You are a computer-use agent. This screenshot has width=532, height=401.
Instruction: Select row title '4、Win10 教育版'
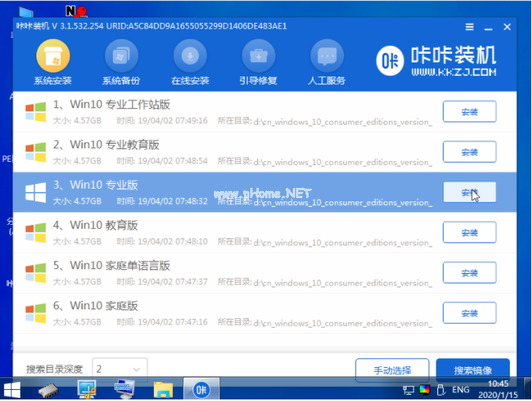pos(96,225)
